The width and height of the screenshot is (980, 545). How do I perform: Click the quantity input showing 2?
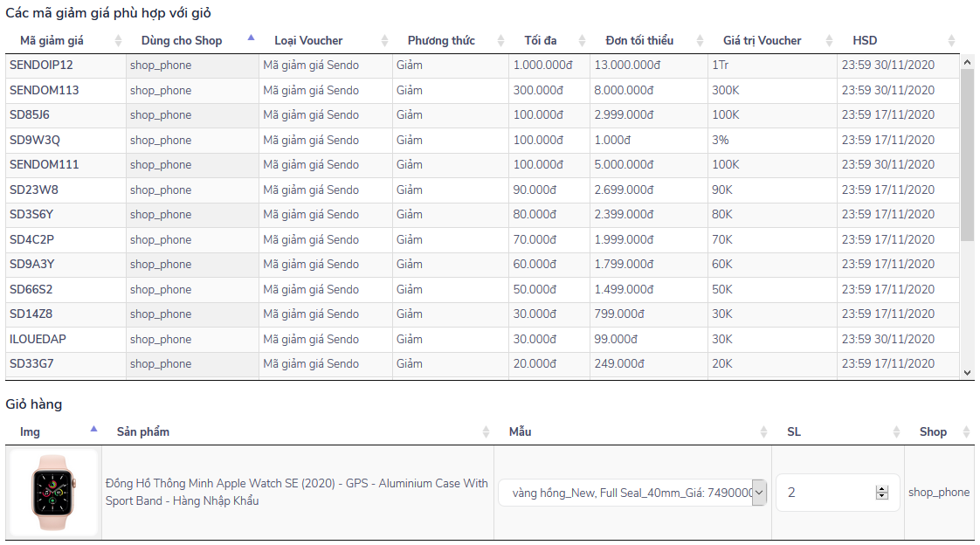pyautogui.click(x=838, y=493)
